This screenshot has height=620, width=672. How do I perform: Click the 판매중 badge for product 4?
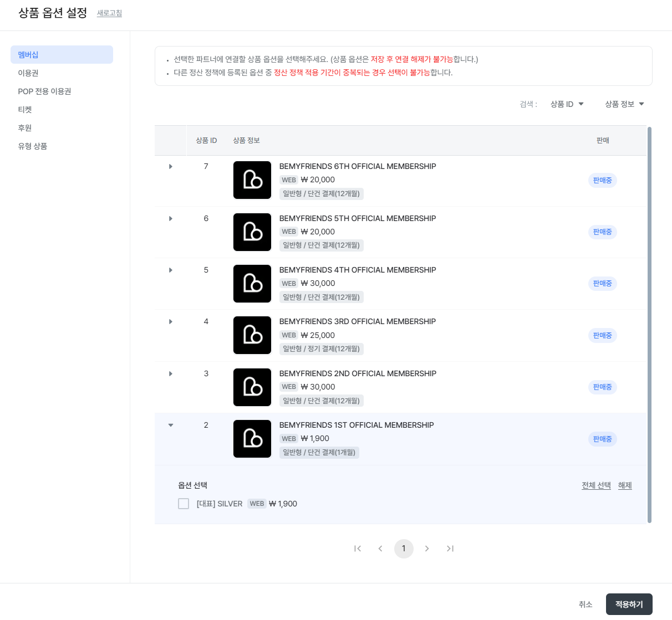tap(602, 335)
